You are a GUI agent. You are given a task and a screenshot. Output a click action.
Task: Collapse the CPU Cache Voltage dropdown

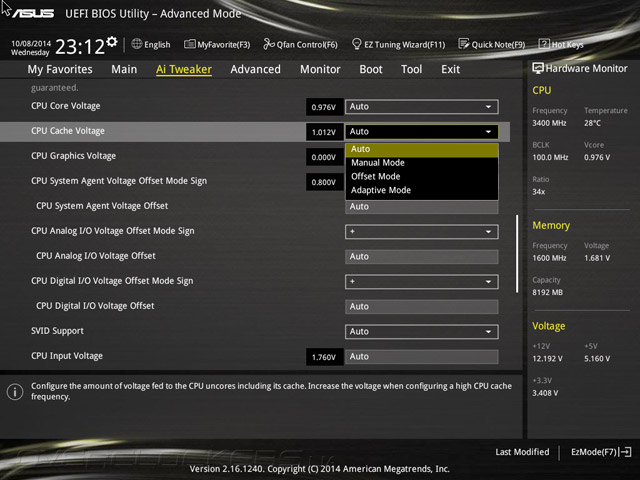click(x=422, y=132)
